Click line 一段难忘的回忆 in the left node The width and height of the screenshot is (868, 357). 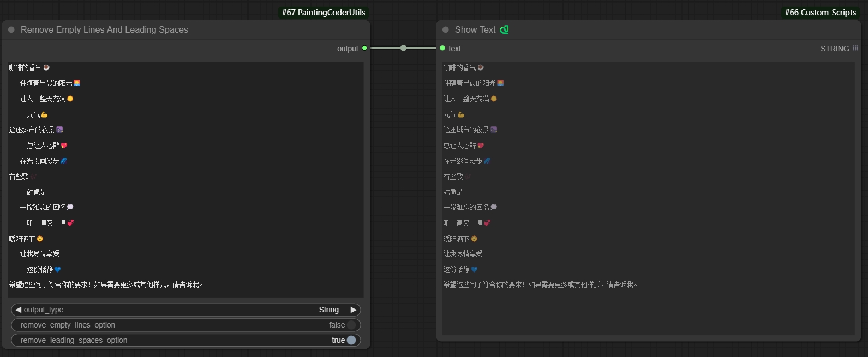47,208
